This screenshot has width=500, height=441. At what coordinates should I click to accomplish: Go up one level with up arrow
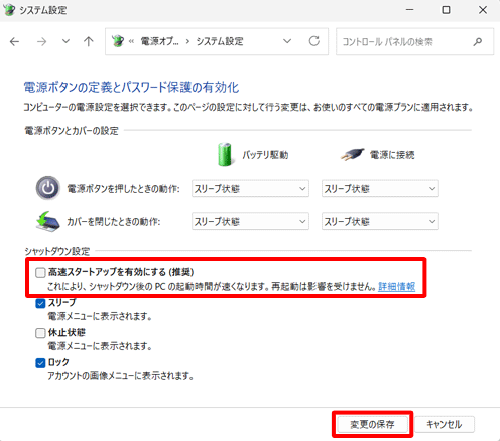(88, 41)
